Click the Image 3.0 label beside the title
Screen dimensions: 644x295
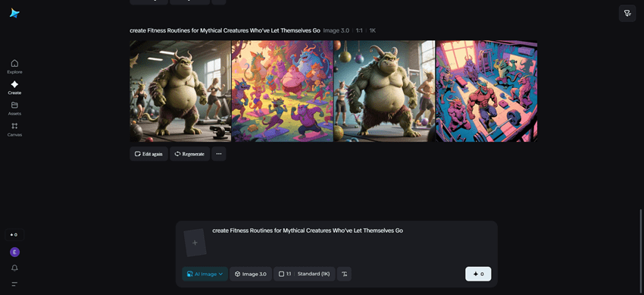click(x=336, y=30)
